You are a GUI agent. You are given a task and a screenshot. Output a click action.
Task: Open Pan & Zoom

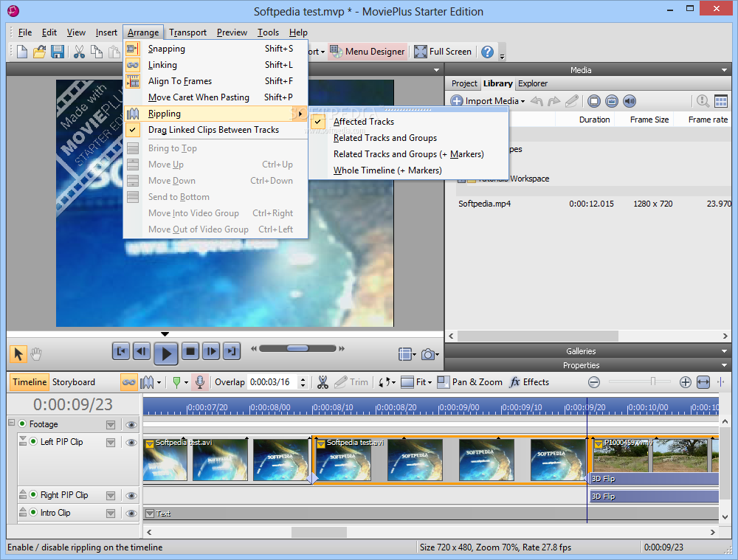point(469,382)
